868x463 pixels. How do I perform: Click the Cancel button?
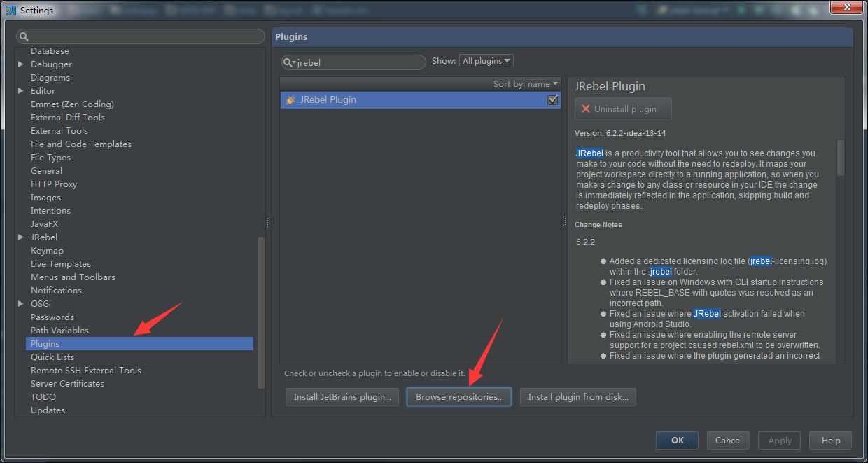point(728,441)
